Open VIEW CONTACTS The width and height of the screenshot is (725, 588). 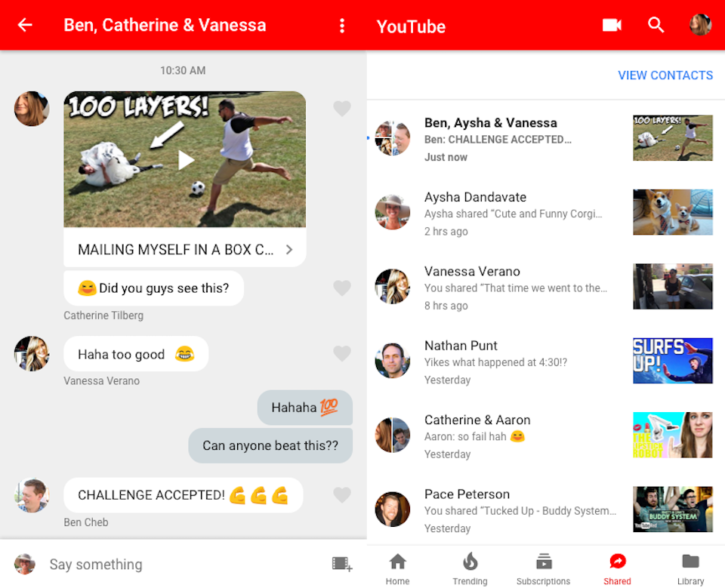coord(665,75)
